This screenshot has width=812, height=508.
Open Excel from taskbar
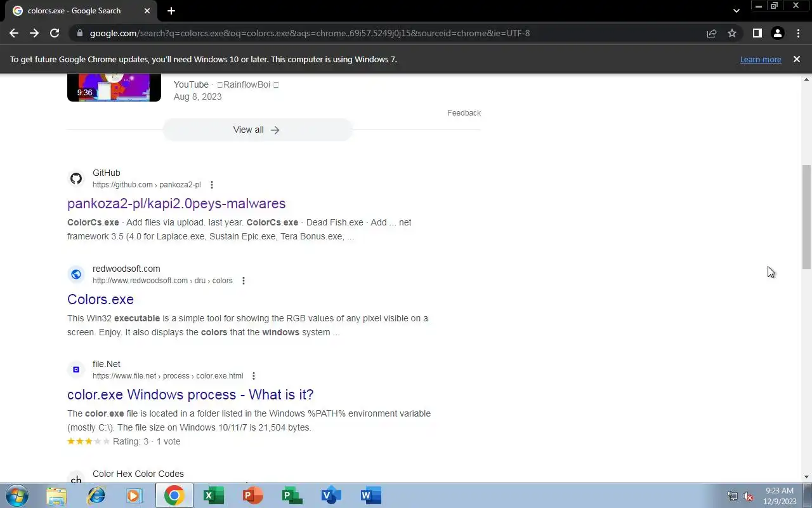point(213,495)
